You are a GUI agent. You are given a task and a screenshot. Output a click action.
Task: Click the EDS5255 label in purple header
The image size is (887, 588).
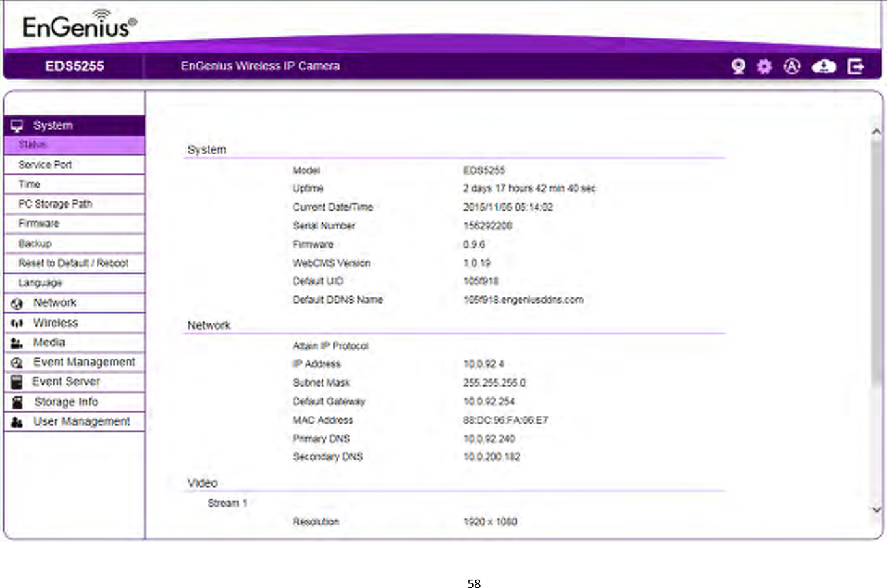[x=74, y=66]
